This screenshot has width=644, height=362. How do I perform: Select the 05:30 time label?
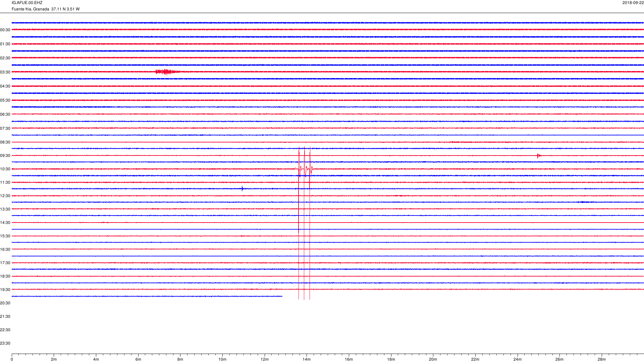click(x=5, y=100)
